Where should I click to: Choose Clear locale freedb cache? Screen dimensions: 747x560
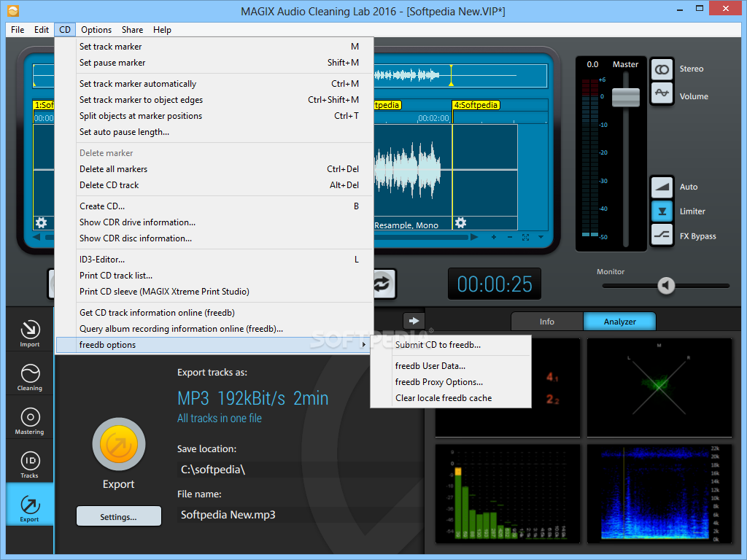451,398
